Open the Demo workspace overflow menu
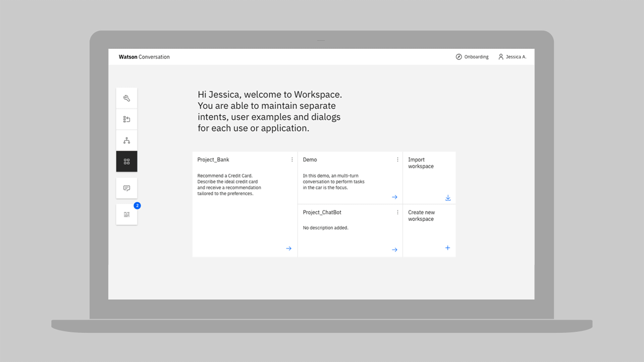This screenshot has width=644, height=362. tap(397, 160)
